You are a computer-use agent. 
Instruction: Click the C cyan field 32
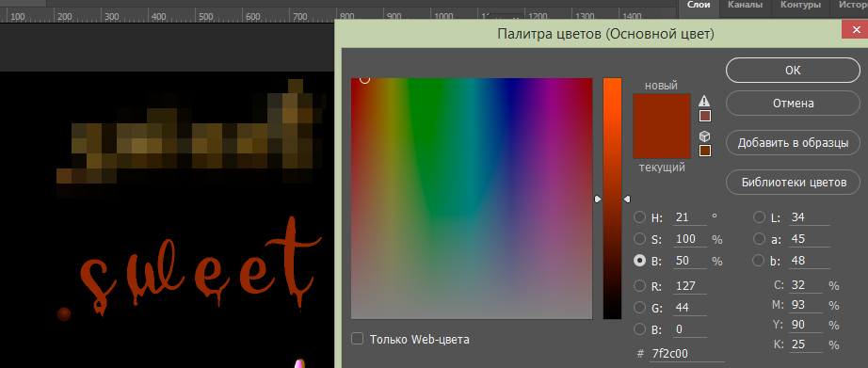[806, 285]
